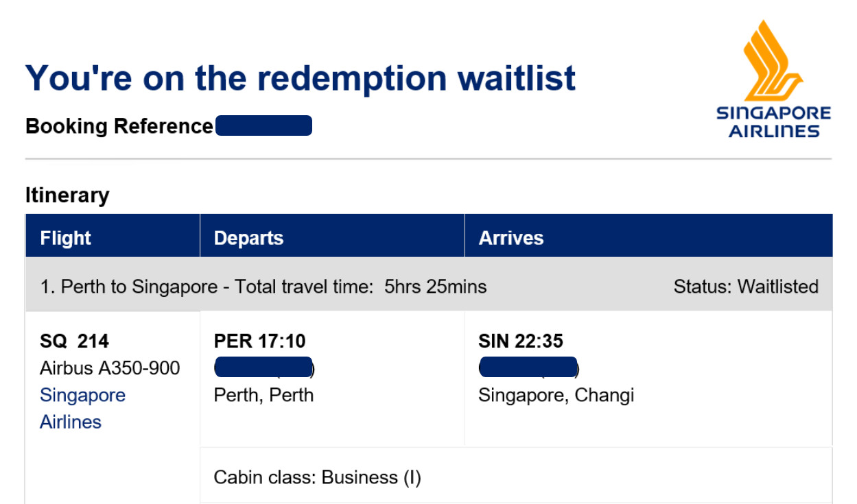Click the redacted arrival date
Screen dimensions: 857x504
pyautogui.click(x=529, y=368)
